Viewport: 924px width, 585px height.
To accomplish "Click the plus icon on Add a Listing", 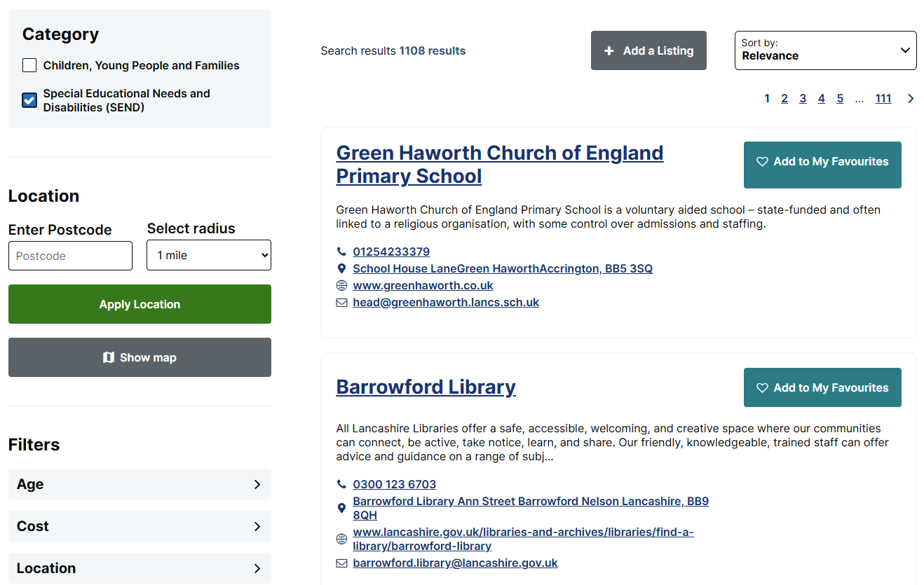I will click(x=609, y=50).
